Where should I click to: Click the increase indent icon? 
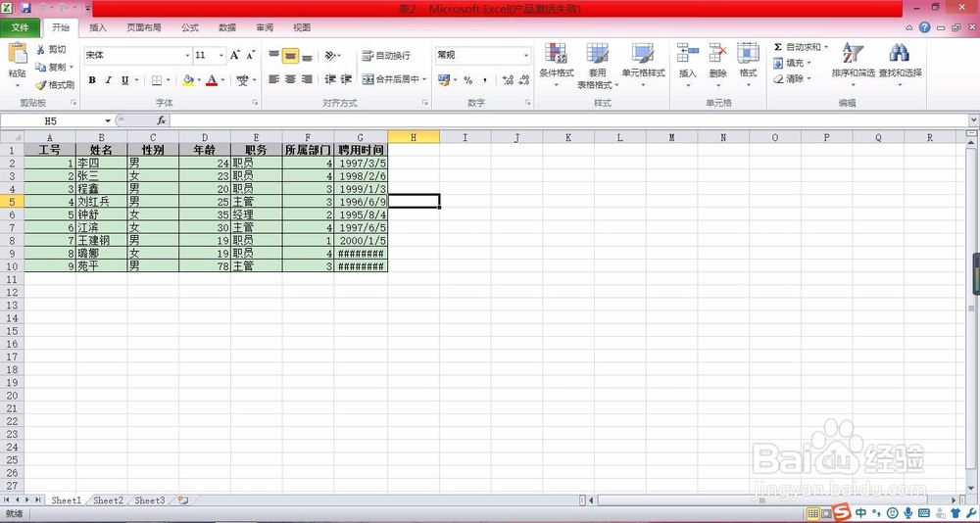point(346,79)
